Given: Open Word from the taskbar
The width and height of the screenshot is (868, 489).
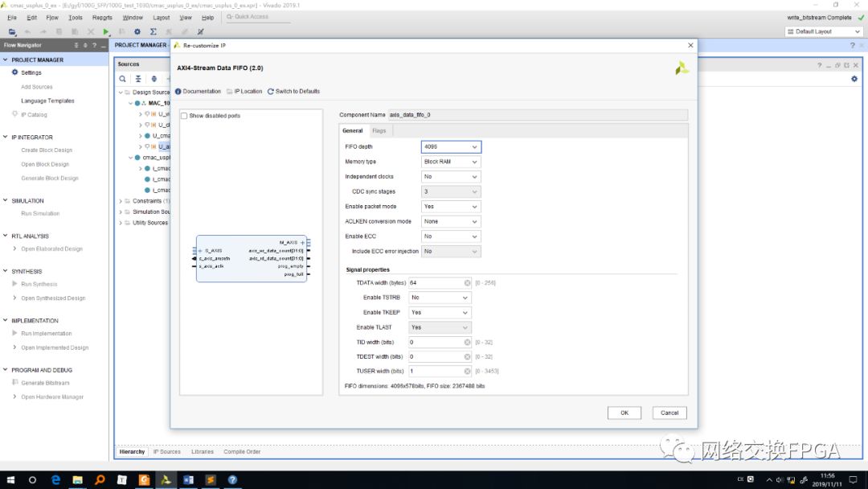Looking at the screenshot, I should [x=188, y=479].
